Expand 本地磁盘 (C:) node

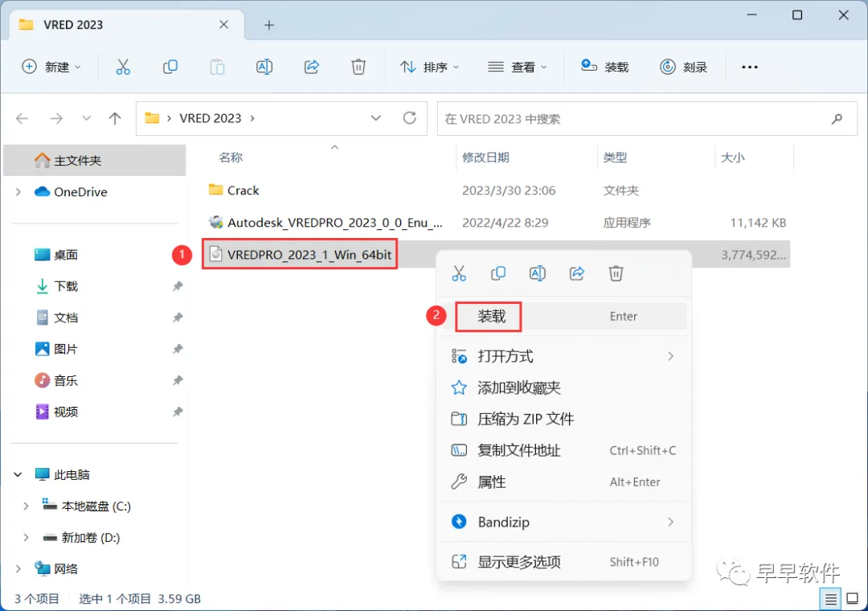(26, 506)
